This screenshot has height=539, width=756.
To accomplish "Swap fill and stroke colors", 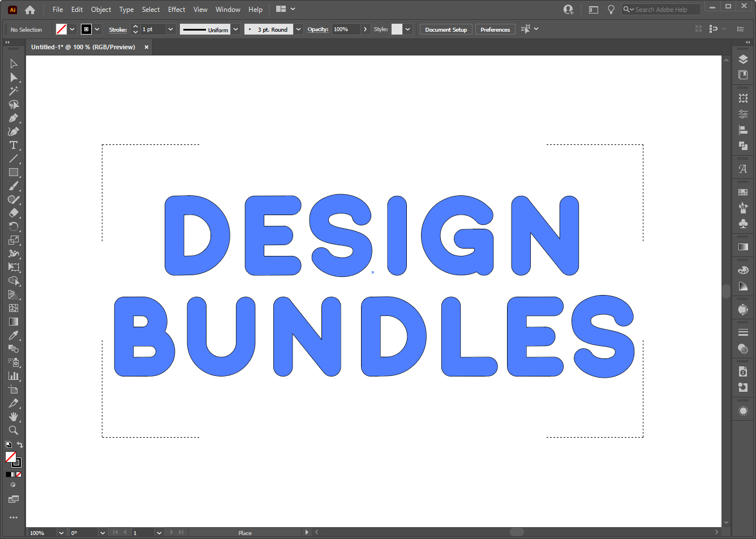I will (20, 445).
